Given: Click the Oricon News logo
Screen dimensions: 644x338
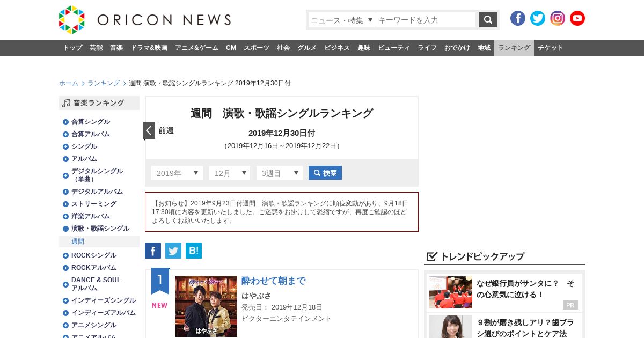Looking at the screenshot, I should tap(145, 20).
